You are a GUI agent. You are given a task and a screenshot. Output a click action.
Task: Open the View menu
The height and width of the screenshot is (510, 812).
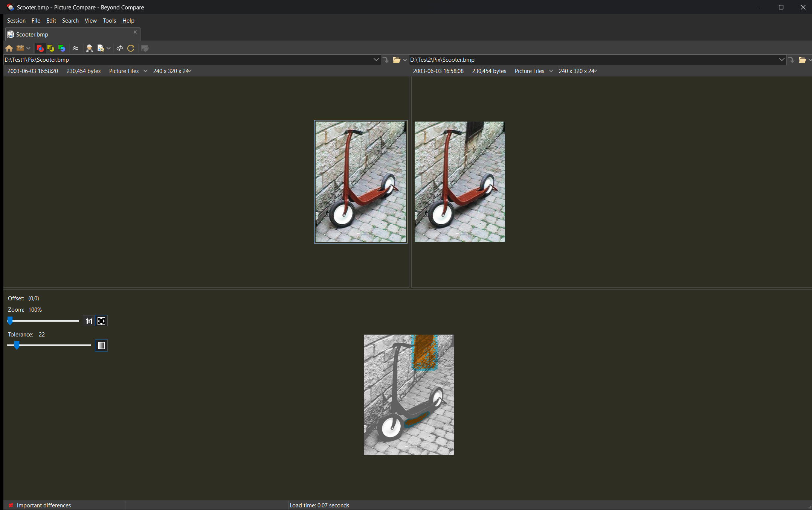[x=90, y=21]
